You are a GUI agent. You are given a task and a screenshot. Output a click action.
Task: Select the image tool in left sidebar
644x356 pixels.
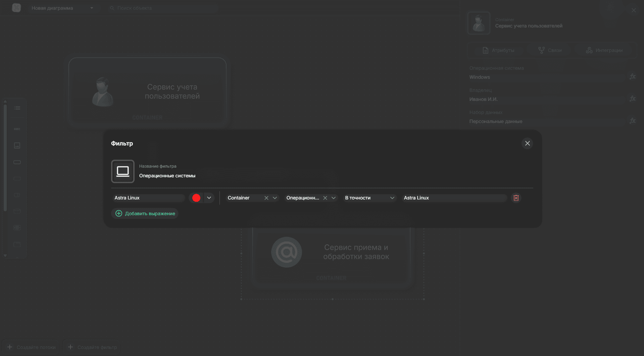pos(17,145)
